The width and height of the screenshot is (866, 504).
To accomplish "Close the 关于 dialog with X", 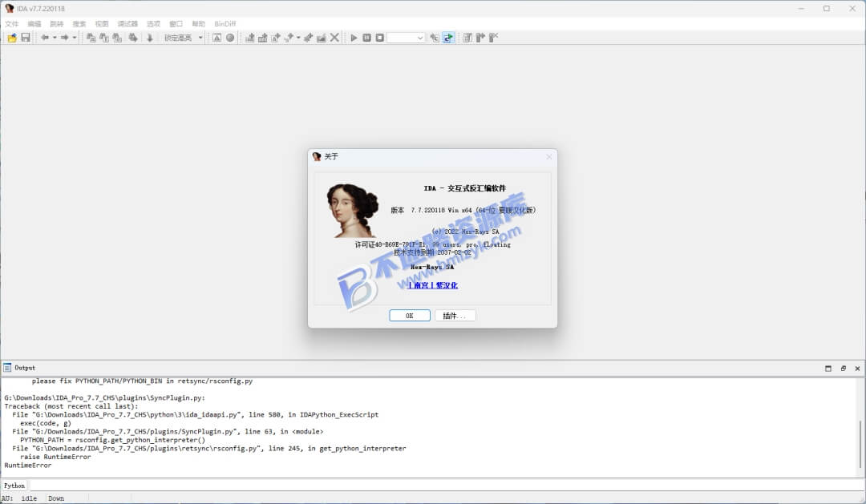I will [x=549, y=157].
